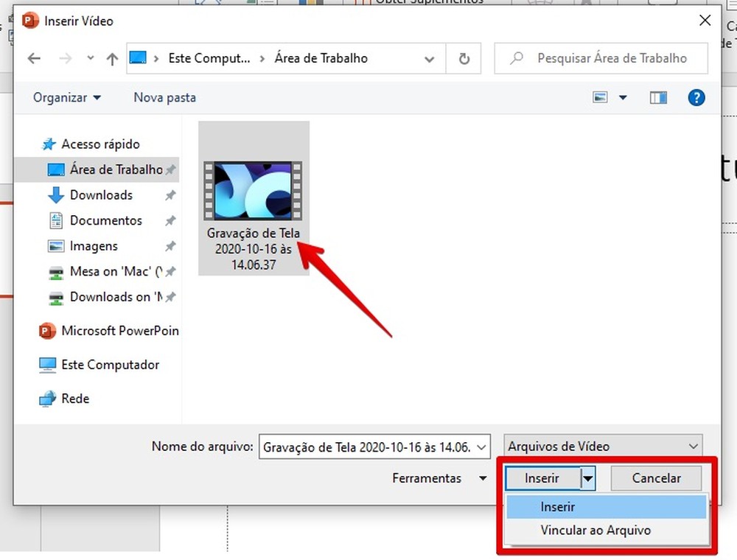Click the PowerPoint icon in the title bar

click(29, 21)
